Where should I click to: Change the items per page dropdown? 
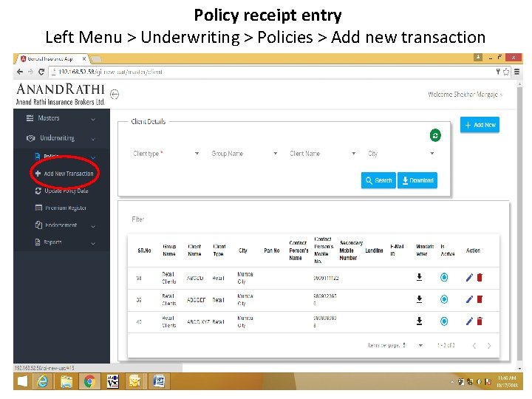(x=413, y=345)
